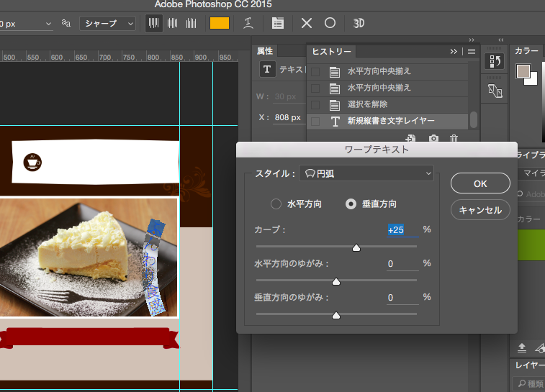Screen dimensions: 545x392
Task: Open the orange text color swatch
Action: point(220,23)
